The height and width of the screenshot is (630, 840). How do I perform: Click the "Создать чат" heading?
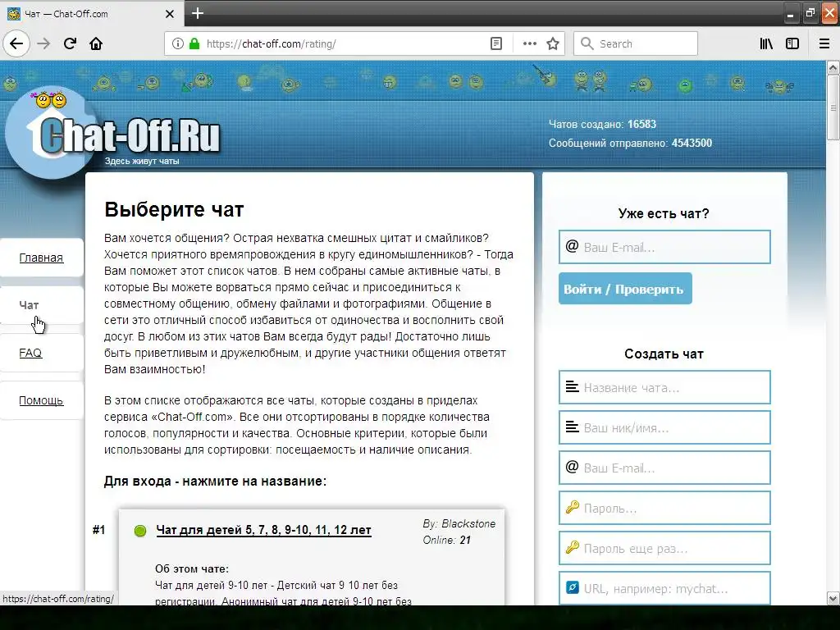[x=664, y=354]
